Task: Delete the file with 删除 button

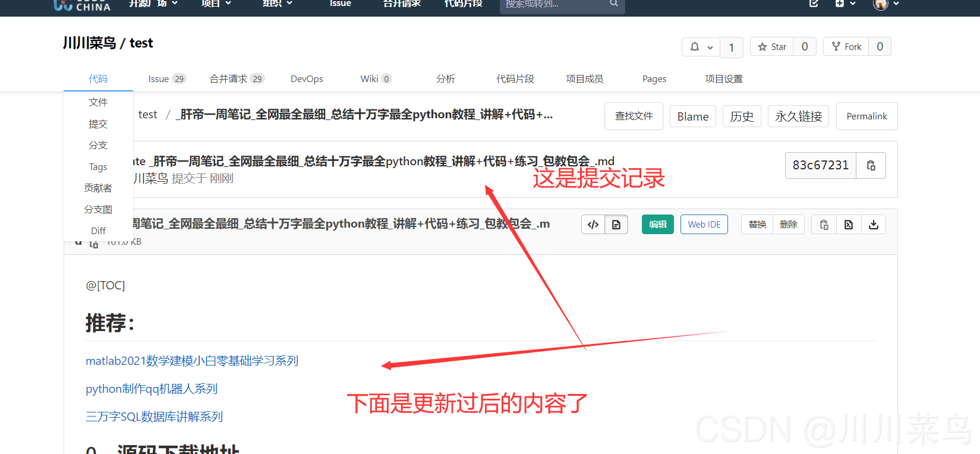Action: [788, 225]
